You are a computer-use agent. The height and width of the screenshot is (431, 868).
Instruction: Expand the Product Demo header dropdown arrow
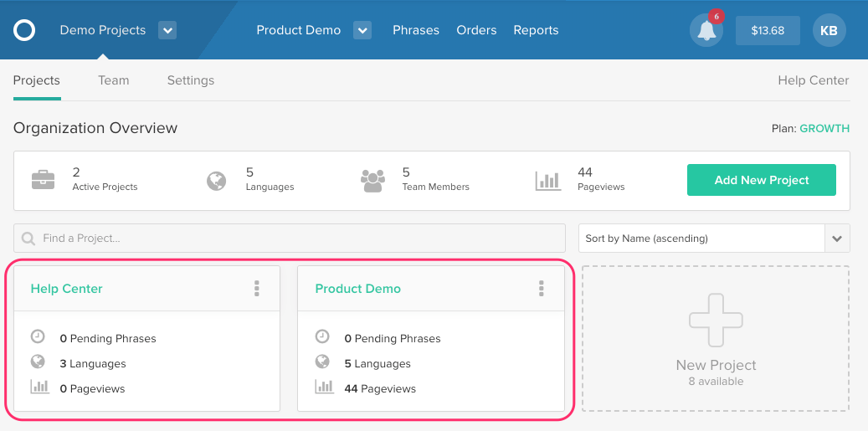(x=362, y=30)
